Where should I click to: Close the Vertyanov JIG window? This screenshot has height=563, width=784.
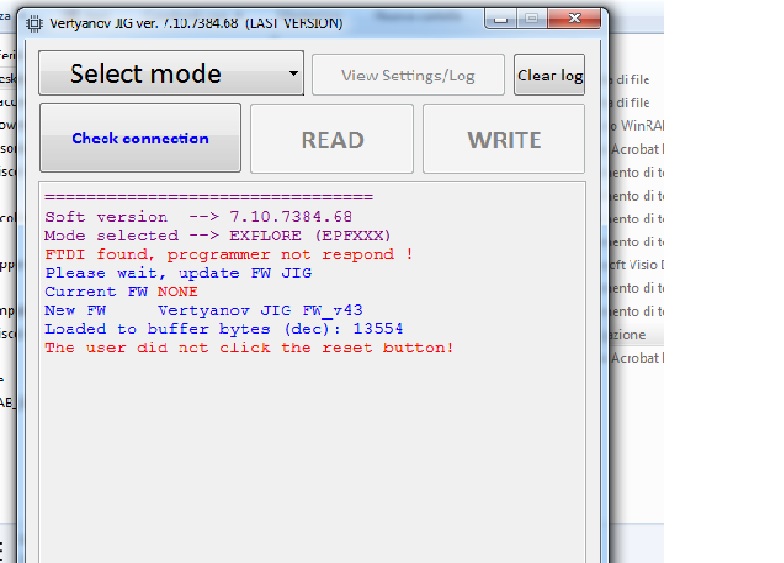click(574, 19)
